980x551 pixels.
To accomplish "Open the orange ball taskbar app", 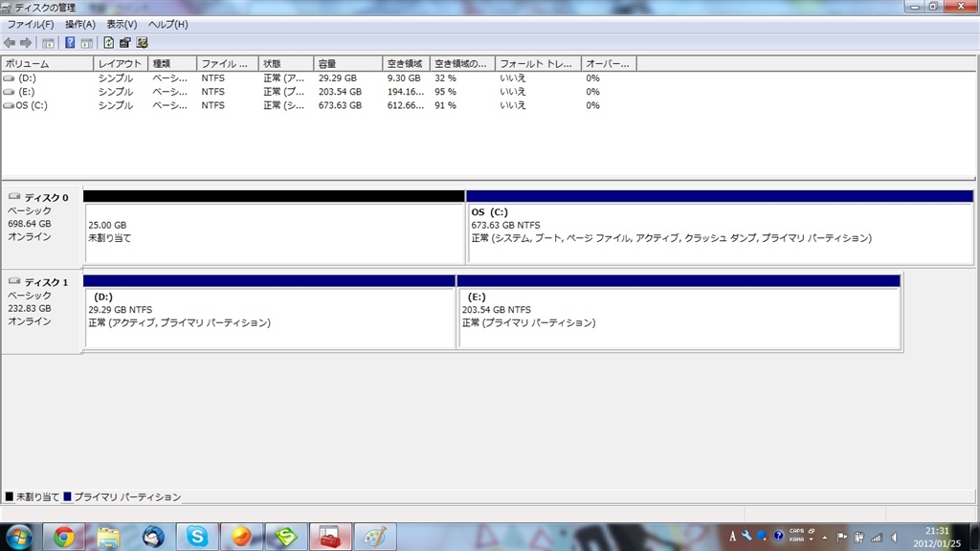I will coord(241,538).
